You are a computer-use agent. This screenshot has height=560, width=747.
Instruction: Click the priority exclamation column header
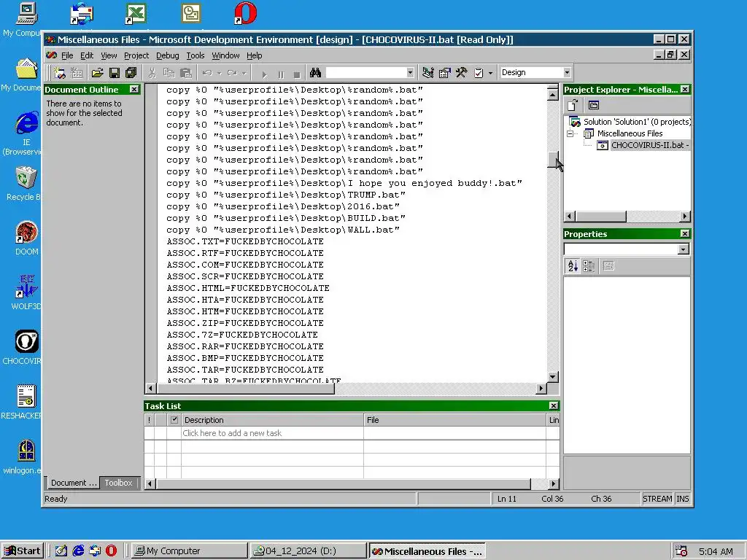pos(149,420)
